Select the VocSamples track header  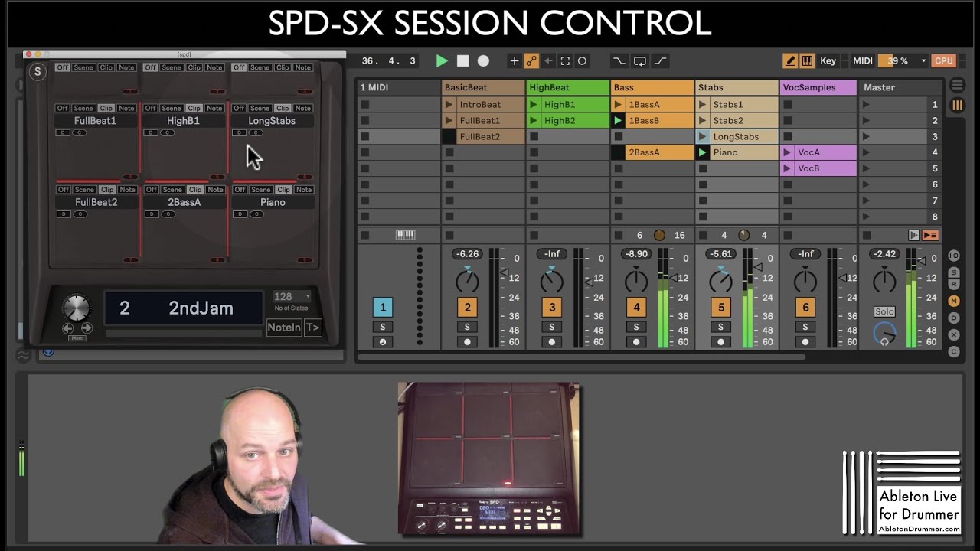[x=818, y=87]
